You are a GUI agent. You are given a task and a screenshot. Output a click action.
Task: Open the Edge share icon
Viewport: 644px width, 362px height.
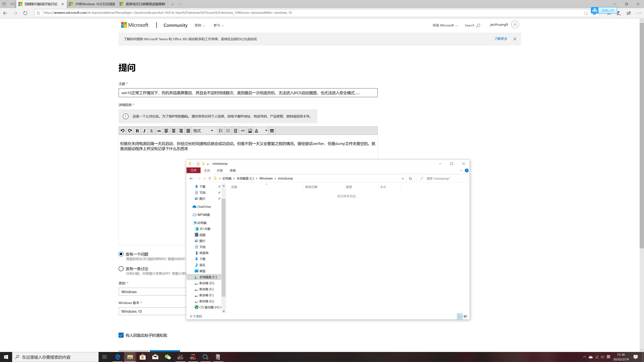629,13
